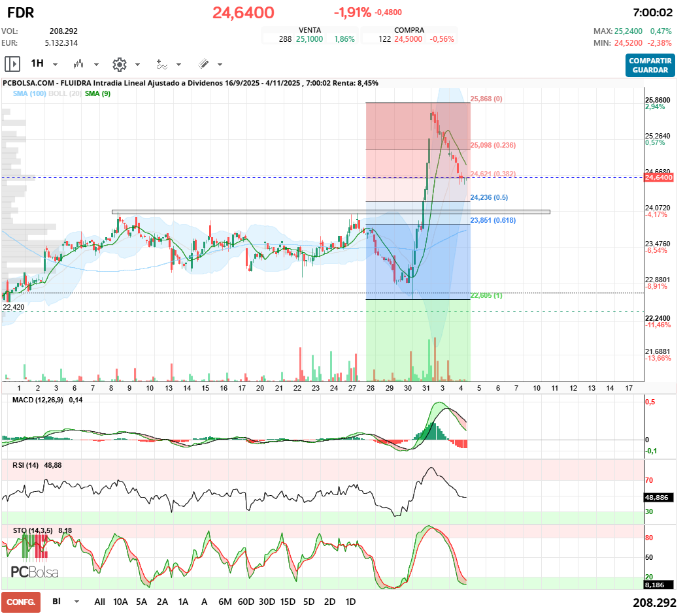
Task: Select the 6M time range
Action: (x=226, y=602)
